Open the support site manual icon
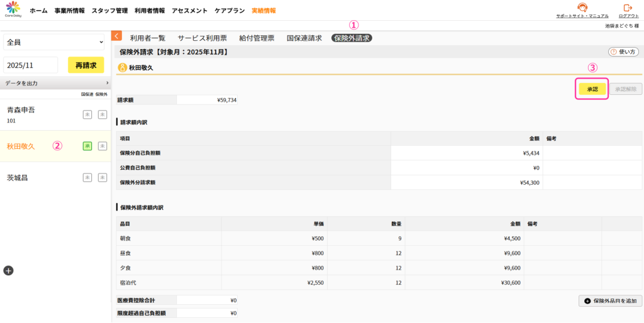 point(582,8)
